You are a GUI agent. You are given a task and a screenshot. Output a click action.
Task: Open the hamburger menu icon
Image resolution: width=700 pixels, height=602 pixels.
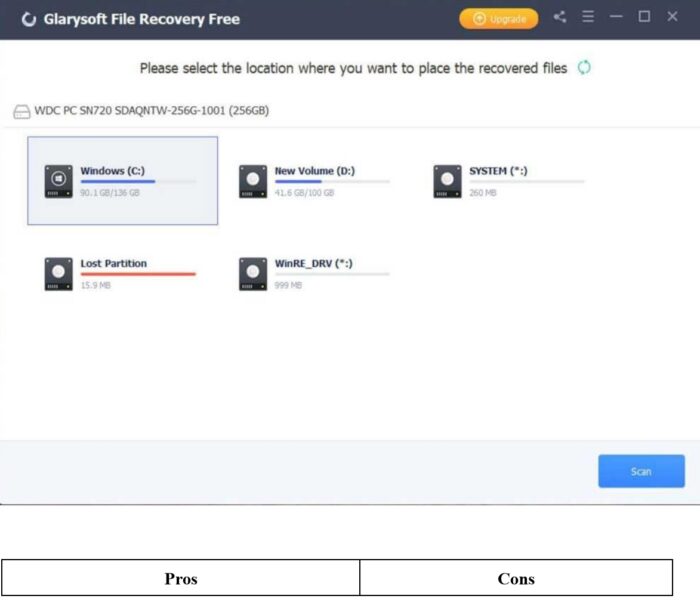[x=588, y=17]
